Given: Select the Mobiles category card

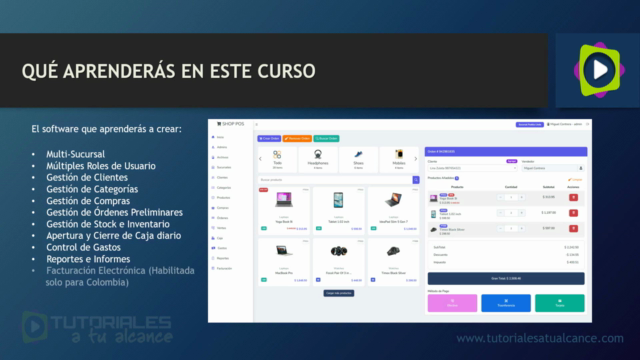Looking at the screenshot, I should (399, 160).
